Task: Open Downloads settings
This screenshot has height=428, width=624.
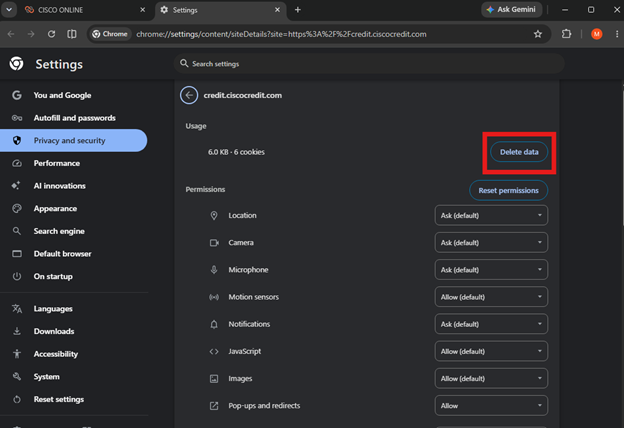Action: (74, 331)
